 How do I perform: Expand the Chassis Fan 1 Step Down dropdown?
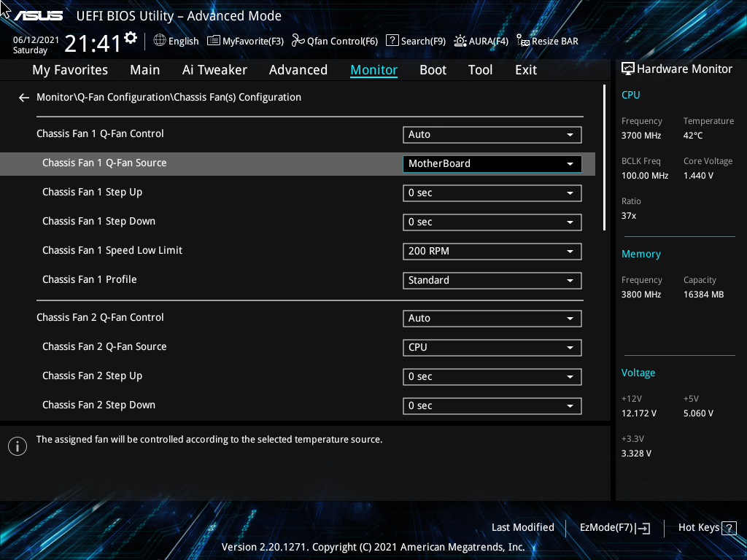pyautogui.click(x=492, y=222)
